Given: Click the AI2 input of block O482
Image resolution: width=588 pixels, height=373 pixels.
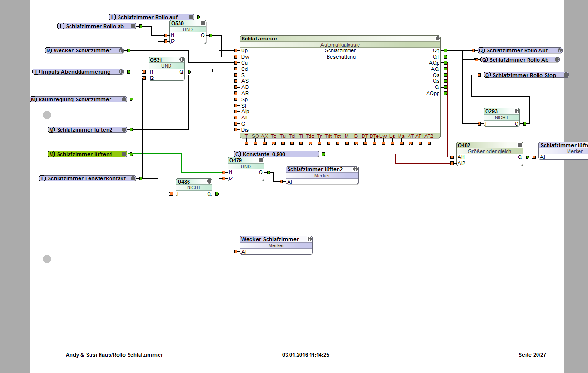Looking at the screenshot, I should point(452,163).
